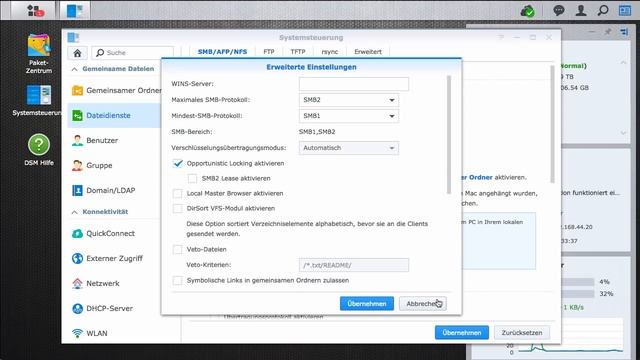
Task: Collapse the Konnektivität section
Action: coord(75,212)
